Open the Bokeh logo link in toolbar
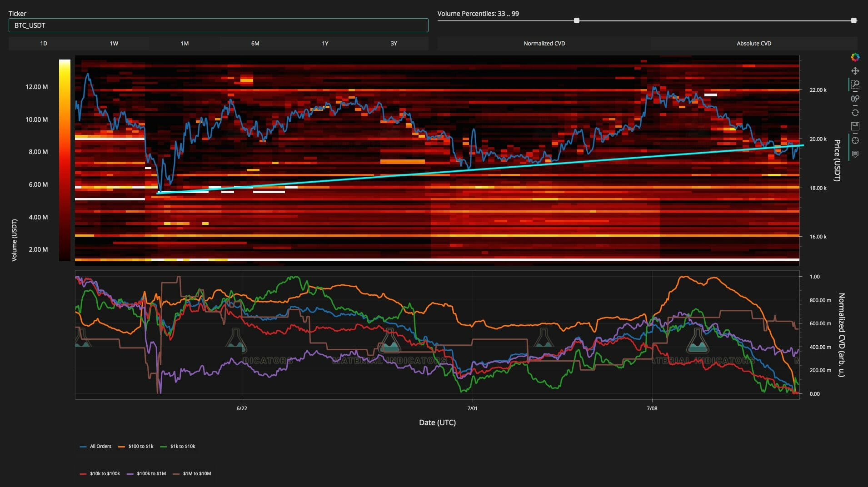The image size is (868, 487). pyautogui.click(x=855, y=57)
